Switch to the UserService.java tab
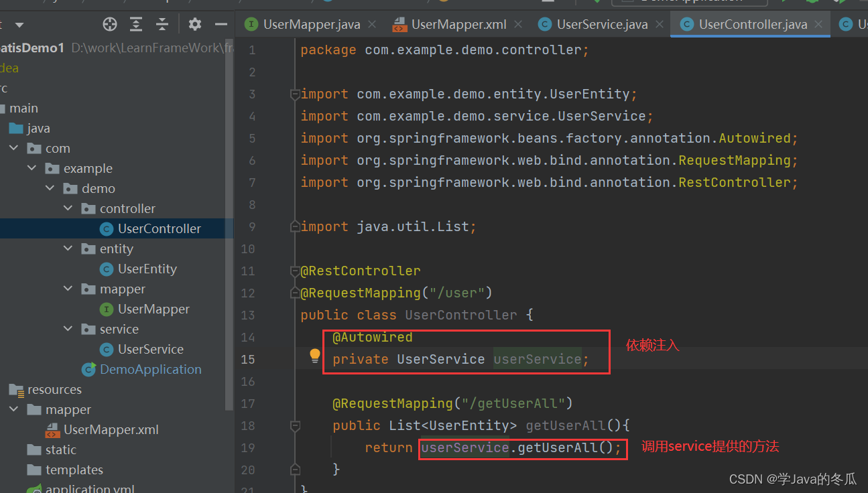Viewport: 868px width, 493px height. pyautogui.click(x=602, y=25)
